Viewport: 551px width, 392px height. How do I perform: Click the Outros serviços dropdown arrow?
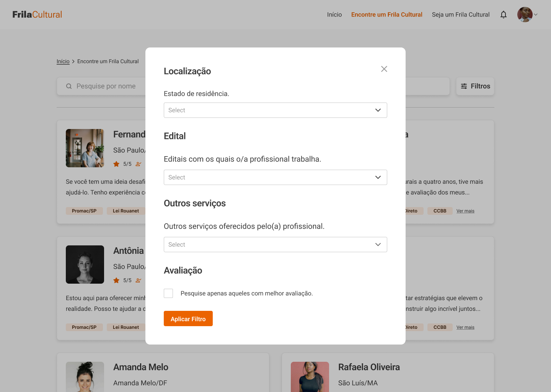(378, 245)
